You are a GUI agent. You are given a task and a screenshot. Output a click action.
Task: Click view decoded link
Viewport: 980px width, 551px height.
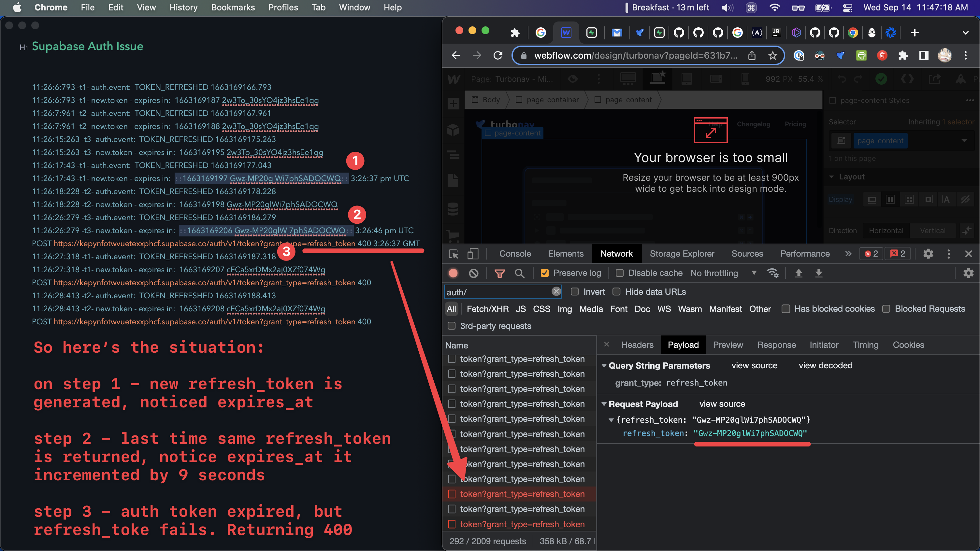tap(825, 365)
